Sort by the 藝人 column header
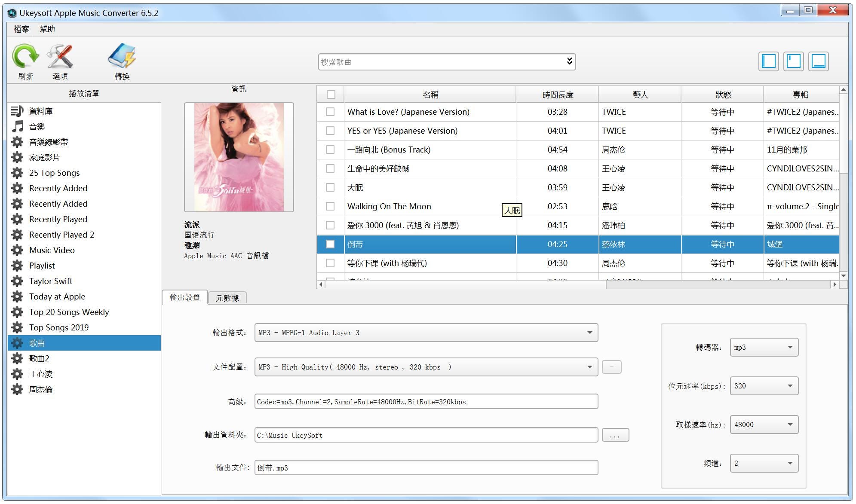The width and height of the screenshot is (856, 504). 640,95
